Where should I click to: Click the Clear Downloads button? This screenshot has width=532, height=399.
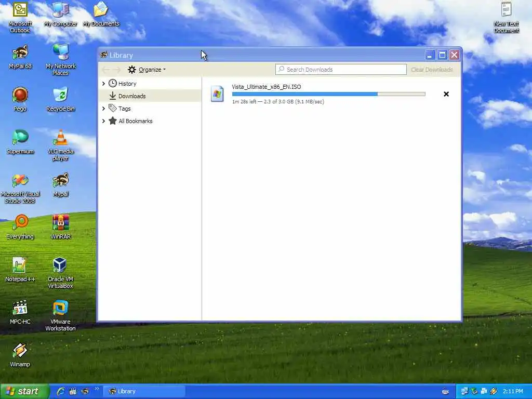coord(432,70)
